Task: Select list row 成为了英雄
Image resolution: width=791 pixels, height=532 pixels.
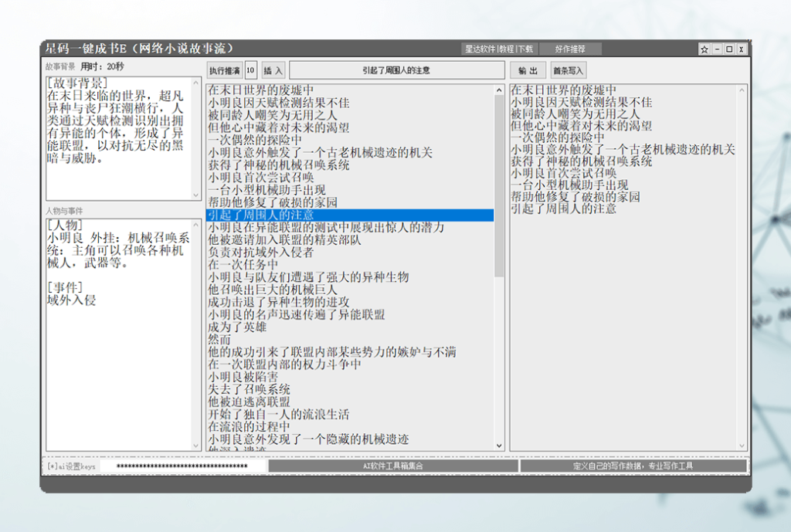Action: [x=350, y=327]
